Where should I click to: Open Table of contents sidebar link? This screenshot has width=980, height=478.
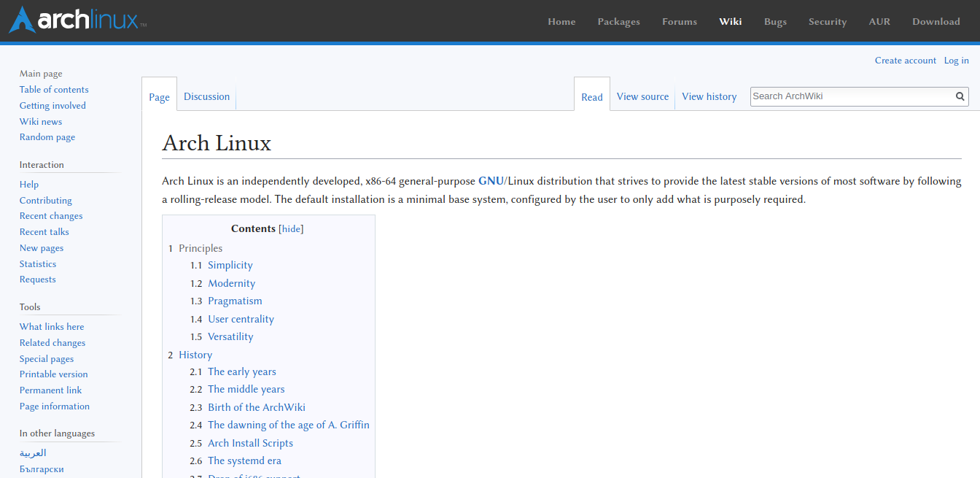(54, 90)
